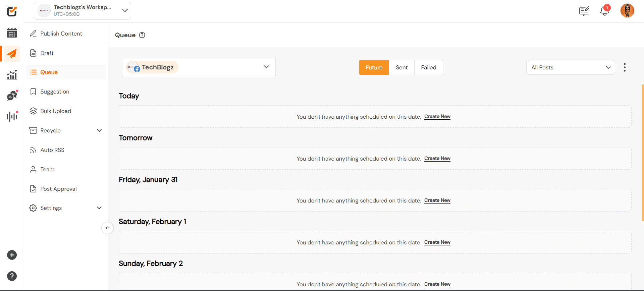The width and height of the screenshot is (644, 291).
Task: Open the listening sound-wave icon
Action: (12, 116)
